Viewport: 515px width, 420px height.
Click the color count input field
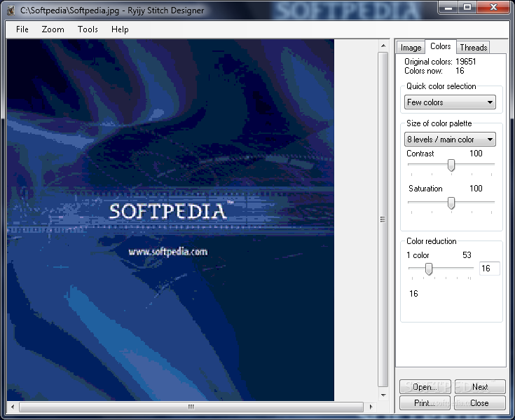coord(489,269)
